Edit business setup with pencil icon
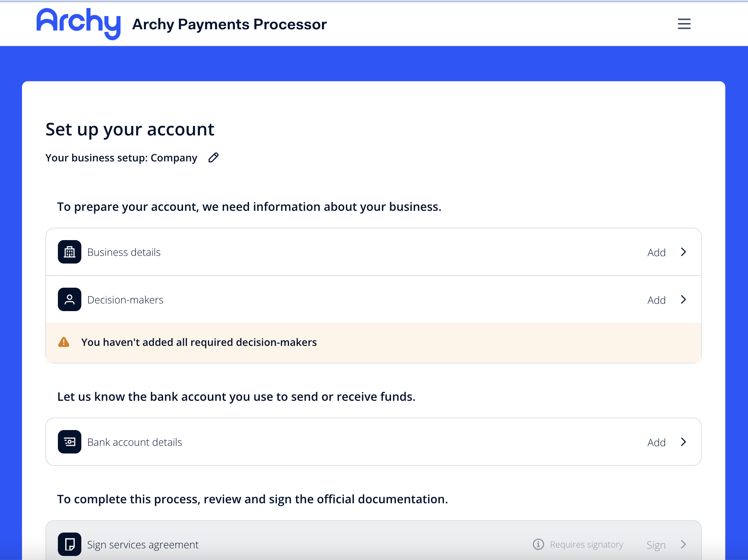This screenshot has width=748, height=560. click(213, 158)
